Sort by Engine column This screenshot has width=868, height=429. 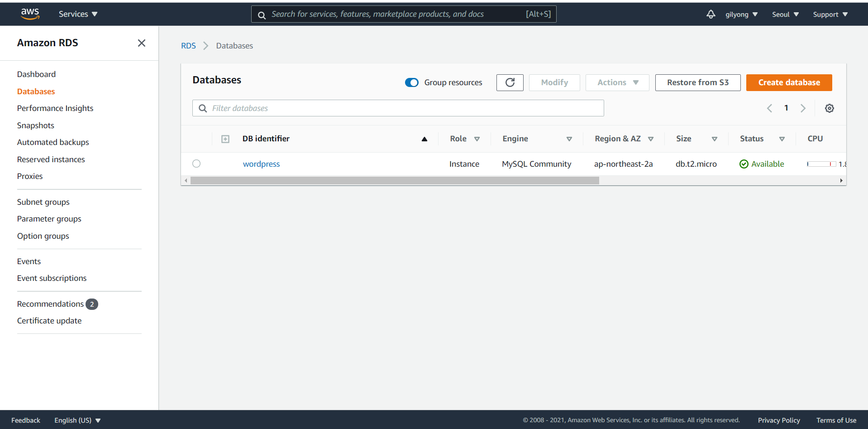click(x=569, y=139)
